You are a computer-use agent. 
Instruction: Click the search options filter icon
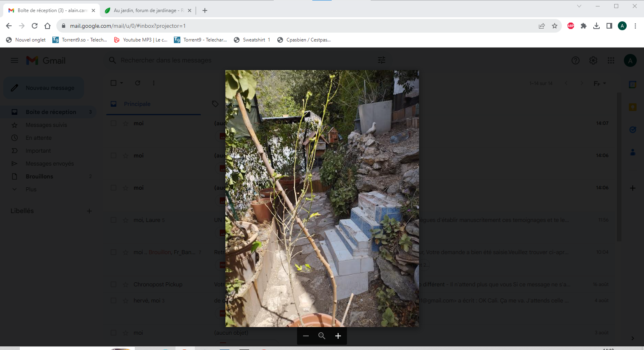pyautogui.click(x=382, y=60)
